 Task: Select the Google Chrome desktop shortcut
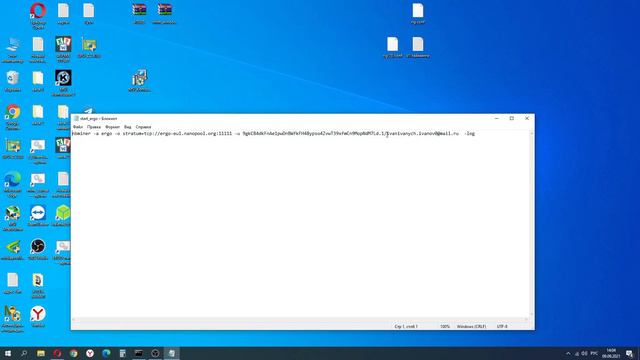point(13,117)
